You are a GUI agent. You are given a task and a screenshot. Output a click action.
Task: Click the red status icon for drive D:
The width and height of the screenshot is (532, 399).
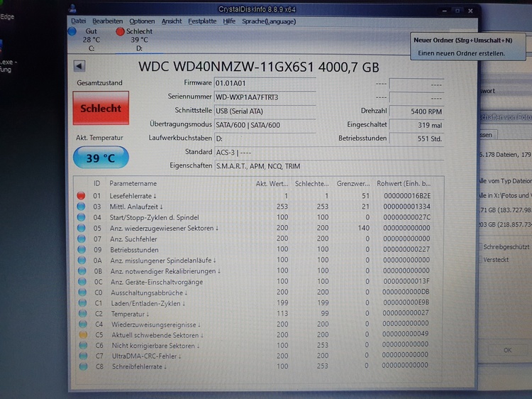(x=120, y=31)
